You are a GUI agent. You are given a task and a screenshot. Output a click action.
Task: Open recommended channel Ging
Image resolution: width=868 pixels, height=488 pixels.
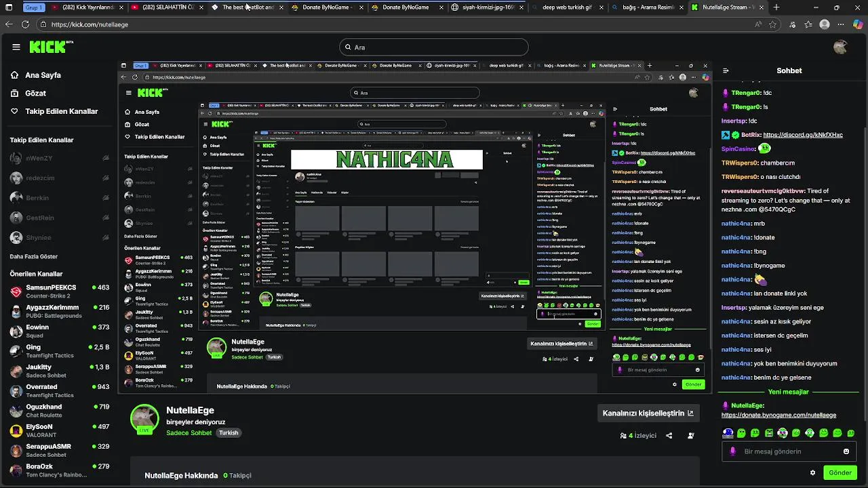pos(59,351)
